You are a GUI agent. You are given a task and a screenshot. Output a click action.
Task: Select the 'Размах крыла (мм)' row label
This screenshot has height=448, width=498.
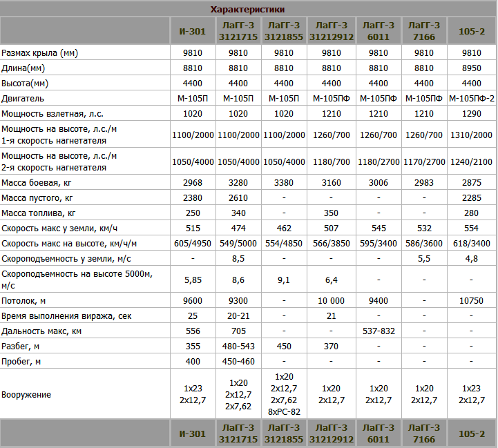(x=39, y=52)
